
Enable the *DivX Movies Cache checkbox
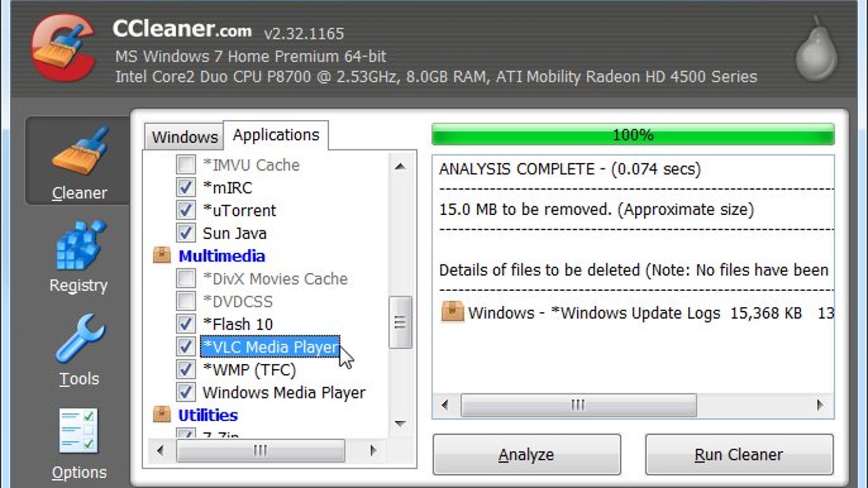click(x=186, y=279)
